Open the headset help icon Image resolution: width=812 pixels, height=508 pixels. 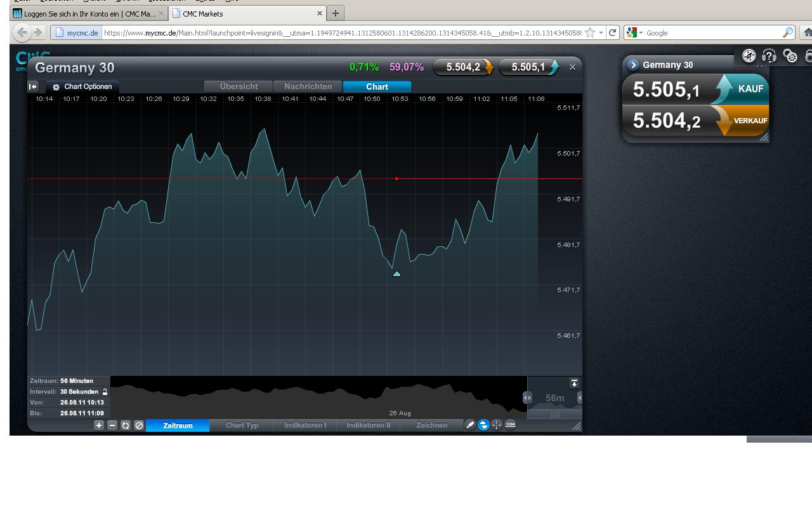point(769,56)
